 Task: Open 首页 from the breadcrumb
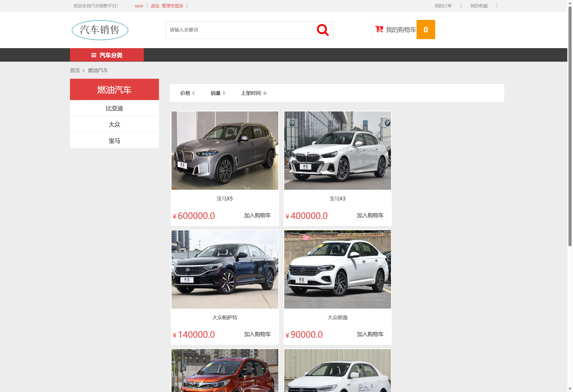75,70
